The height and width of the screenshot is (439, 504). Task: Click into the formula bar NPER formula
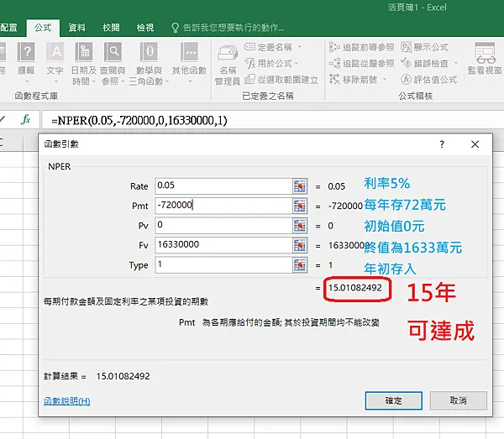139,120
